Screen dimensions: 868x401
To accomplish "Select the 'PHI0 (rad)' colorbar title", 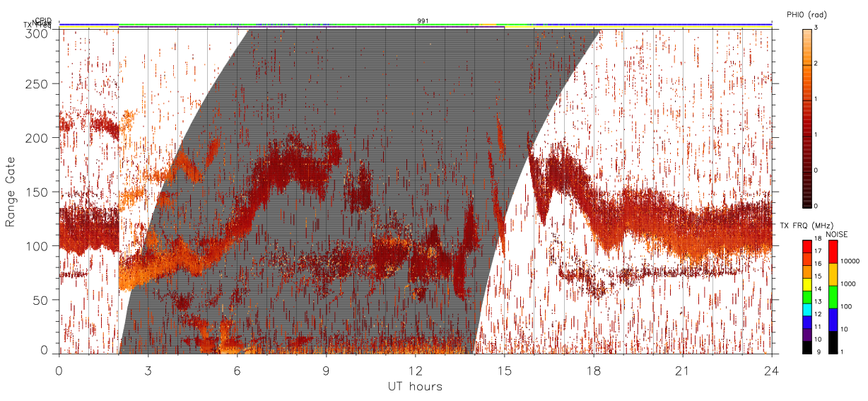I will (x=807, y=14).
